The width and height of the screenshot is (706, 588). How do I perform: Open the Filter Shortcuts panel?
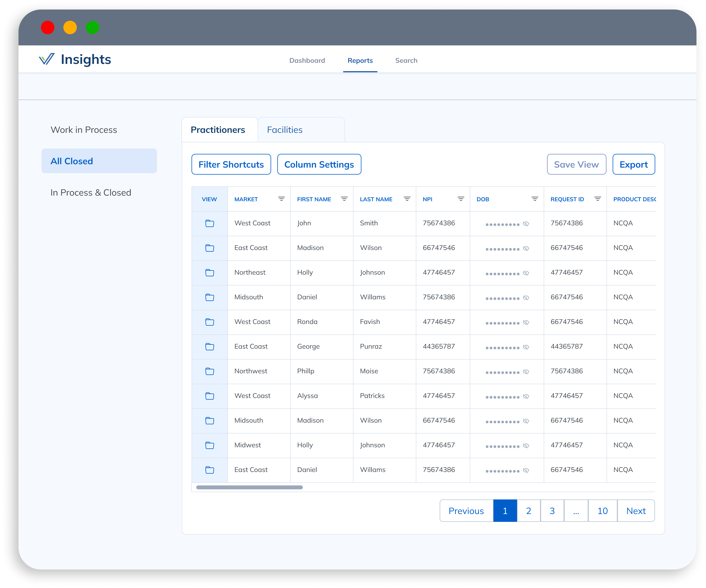click(231, 164)
